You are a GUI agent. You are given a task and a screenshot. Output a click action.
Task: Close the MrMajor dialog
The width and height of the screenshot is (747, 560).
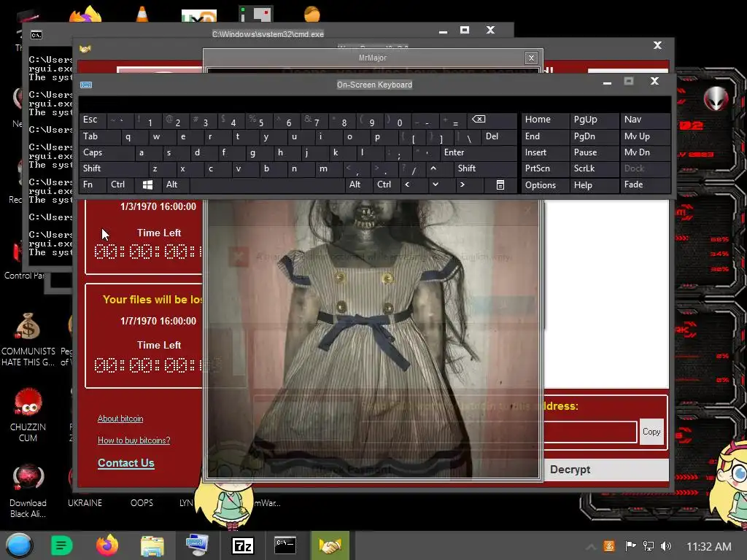pyautogui.click(x=531, y=58)
